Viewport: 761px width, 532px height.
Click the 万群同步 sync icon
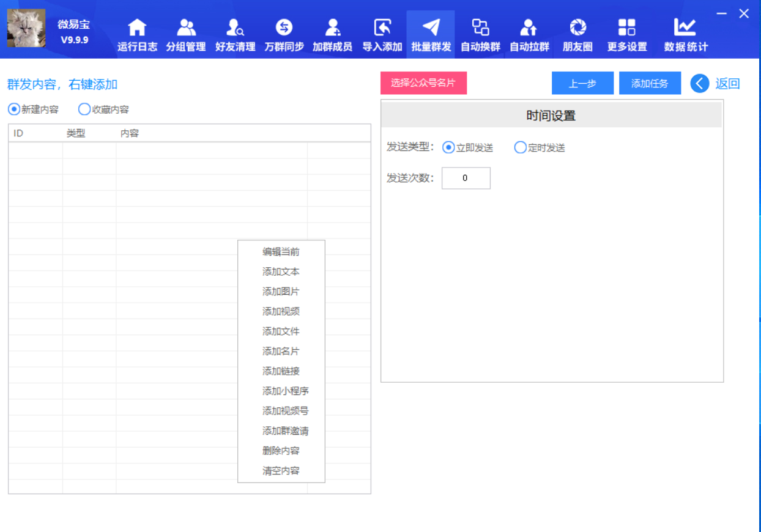pos(284,28)
